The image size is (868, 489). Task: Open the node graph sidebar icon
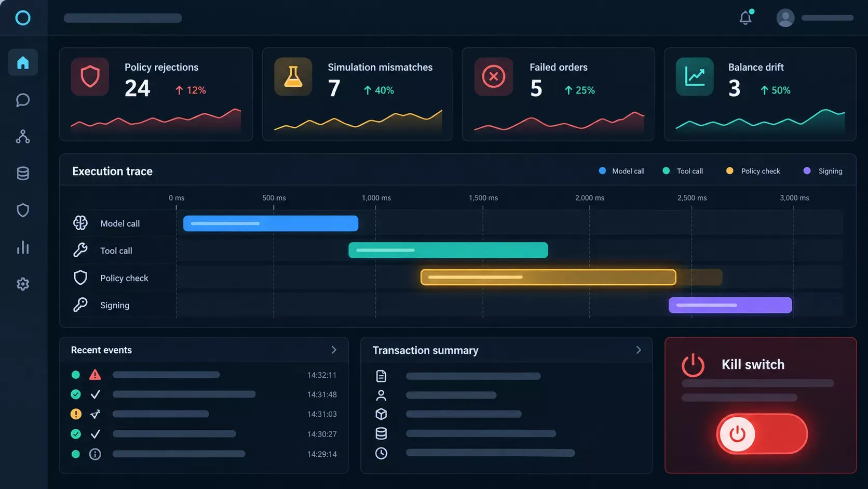point(23,137)
